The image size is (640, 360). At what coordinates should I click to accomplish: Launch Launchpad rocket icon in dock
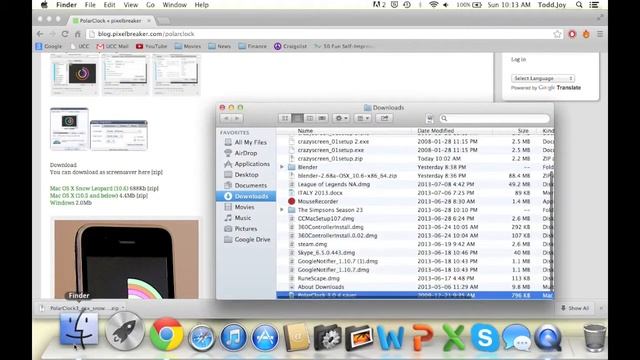124,332
